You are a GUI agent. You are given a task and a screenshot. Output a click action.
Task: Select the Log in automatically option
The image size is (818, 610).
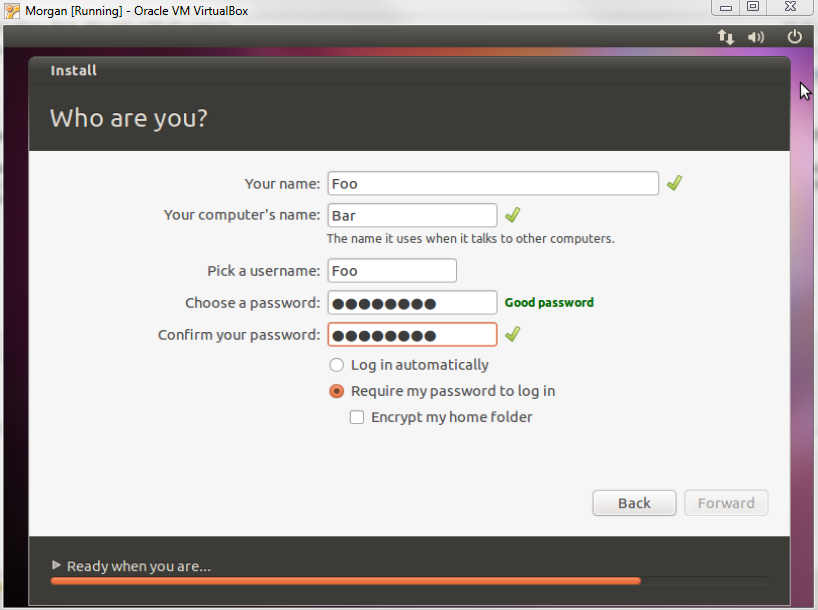[x=337, y=365]
